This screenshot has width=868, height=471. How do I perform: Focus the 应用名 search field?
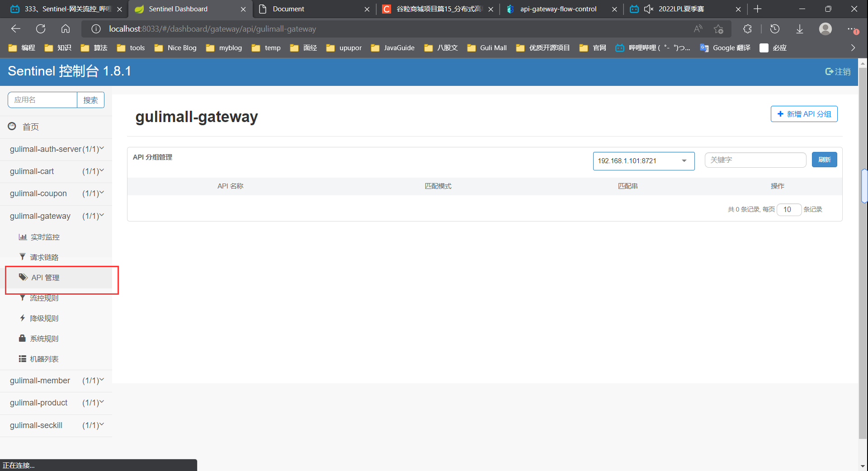click(x=42, y=100)
